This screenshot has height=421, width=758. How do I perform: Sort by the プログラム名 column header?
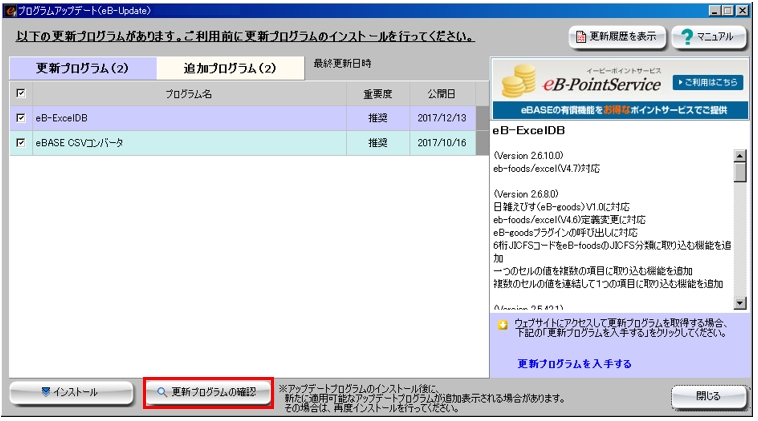[189, 94]
